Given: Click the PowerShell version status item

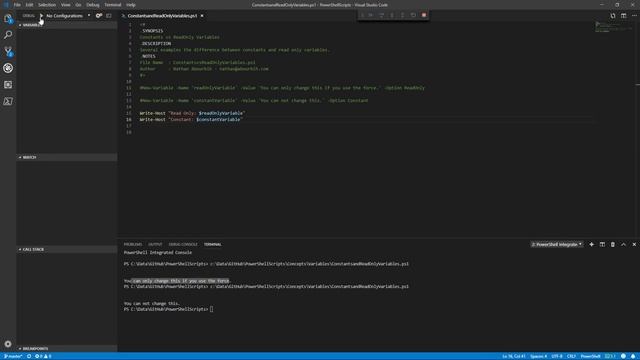Looking at the screenshot, I should pos(610,356).
